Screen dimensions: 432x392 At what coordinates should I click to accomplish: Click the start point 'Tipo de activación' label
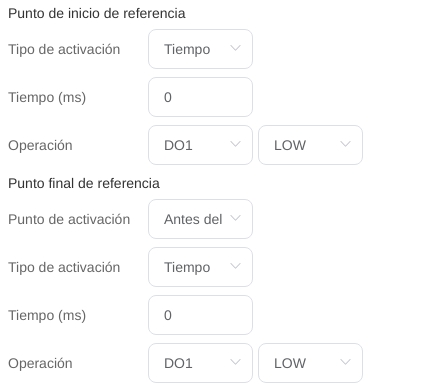(x=64, y=50)
